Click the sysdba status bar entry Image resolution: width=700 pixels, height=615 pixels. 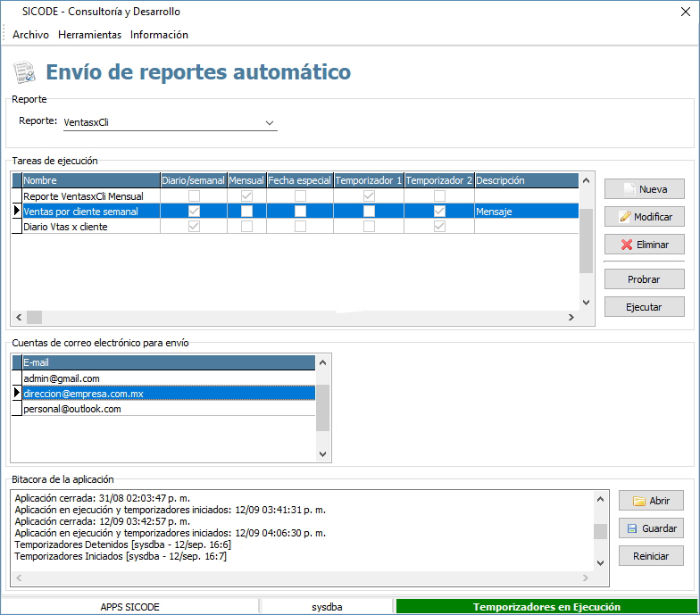tap(327, 607)
